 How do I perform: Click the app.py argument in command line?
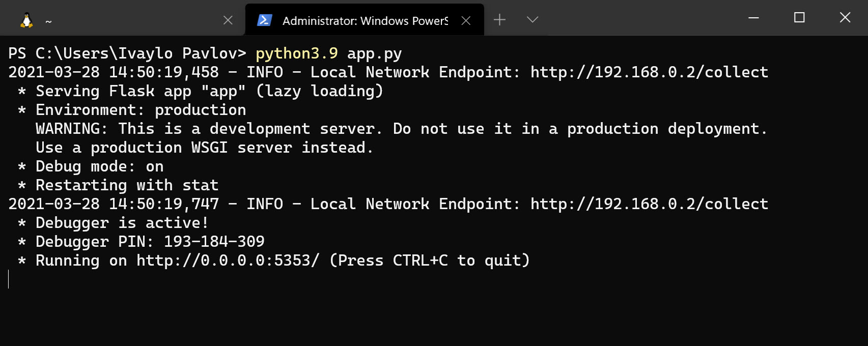pos(374,53)
